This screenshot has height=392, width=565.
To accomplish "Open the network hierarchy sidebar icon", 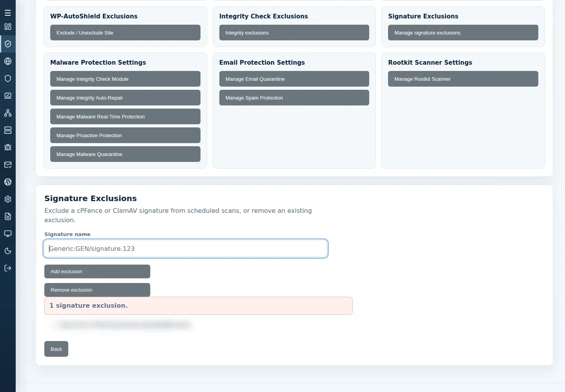I will 8,113.
